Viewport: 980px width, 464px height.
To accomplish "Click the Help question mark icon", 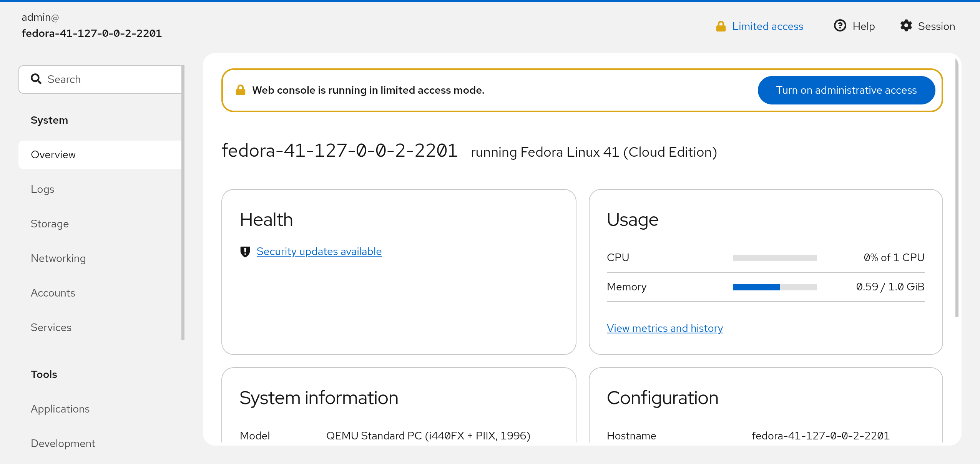I will [840, 26].
